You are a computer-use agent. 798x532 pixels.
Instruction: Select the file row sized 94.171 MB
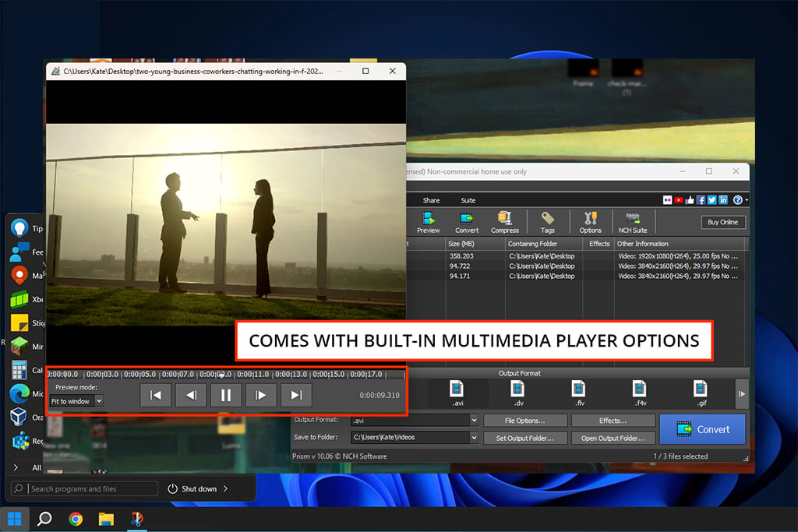click(577, 277)
